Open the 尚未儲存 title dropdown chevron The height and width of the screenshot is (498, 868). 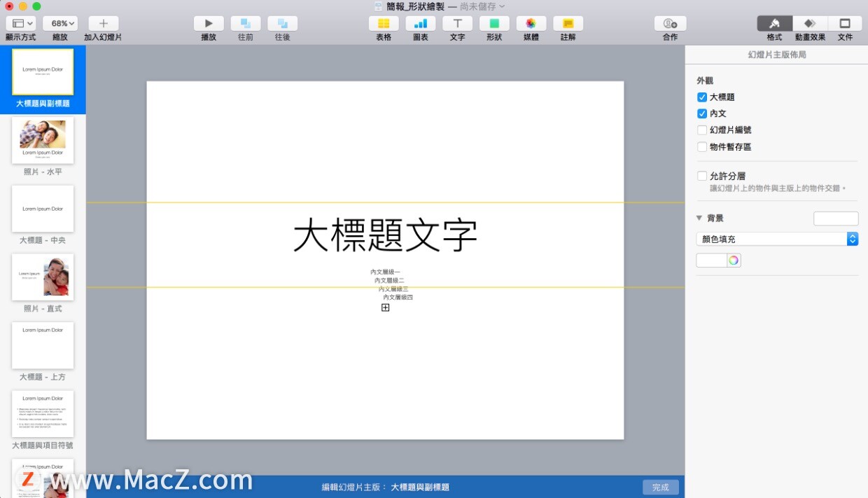[x=502, y=6]
